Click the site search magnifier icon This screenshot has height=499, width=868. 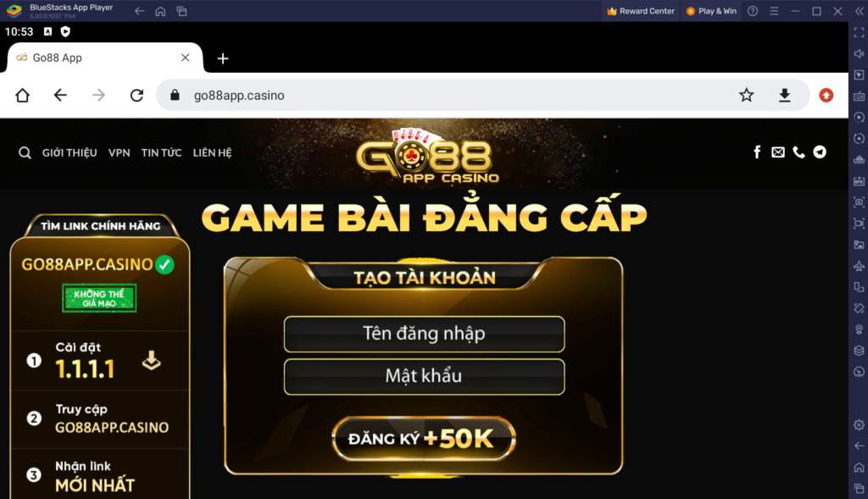click(25, 152)
